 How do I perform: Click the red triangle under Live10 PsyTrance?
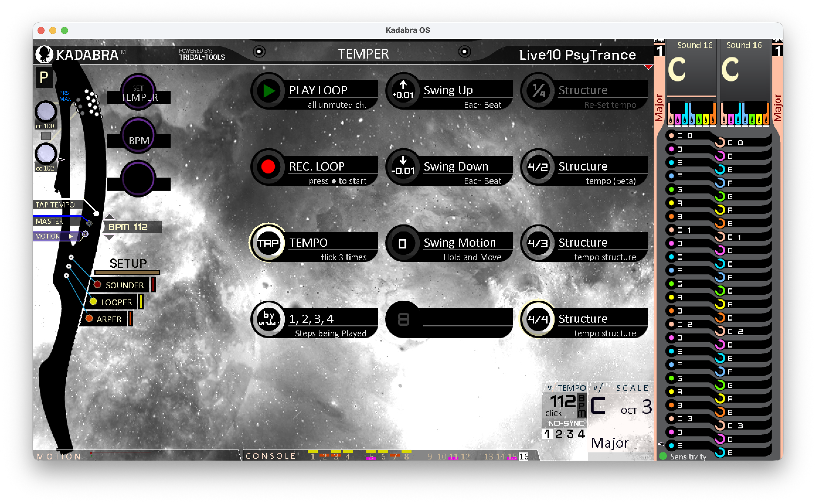648,67
